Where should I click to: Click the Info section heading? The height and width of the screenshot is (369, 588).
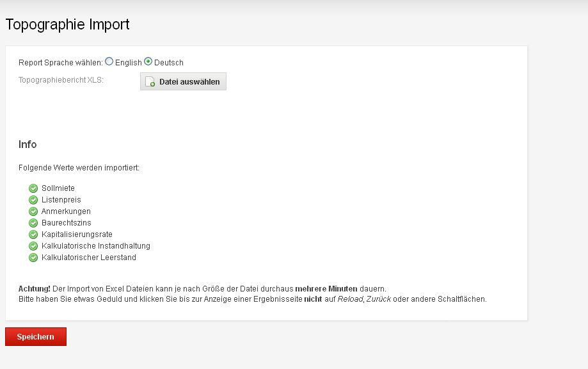click(x=28, y=144)
